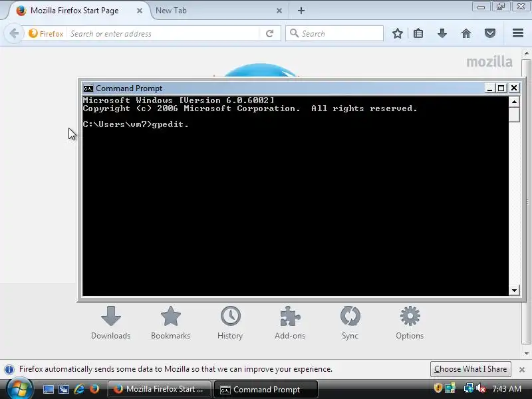The image size is (532, 399).
Task: Click the mozilla wordmark link
Action: [489, 62]
